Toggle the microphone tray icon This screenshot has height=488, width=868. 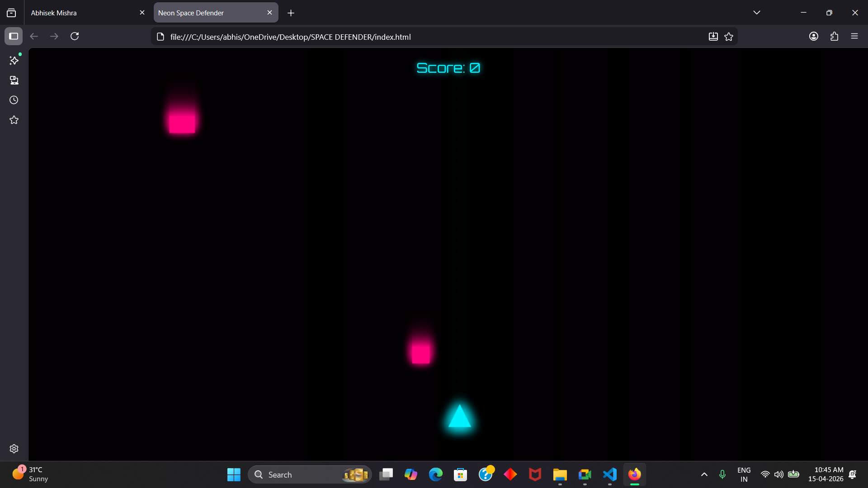coord(722,474)
